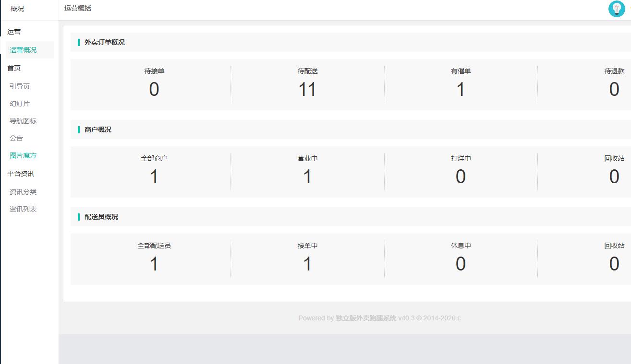Click the 待接单 count of 0
The image size is (631, 364).
tap(154, 90)
